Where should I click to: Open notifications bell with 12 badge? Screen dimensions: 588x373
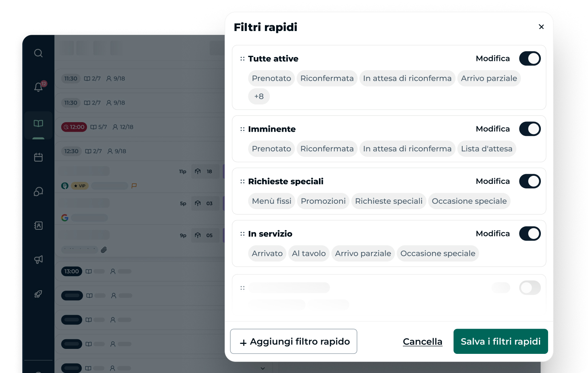tap(38, 87)
